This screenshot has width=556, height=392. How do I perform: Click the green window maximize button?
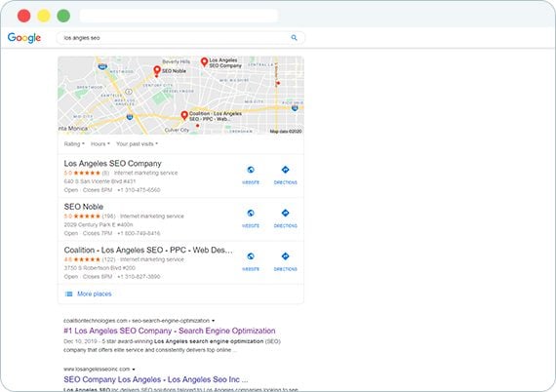(63, 16)
